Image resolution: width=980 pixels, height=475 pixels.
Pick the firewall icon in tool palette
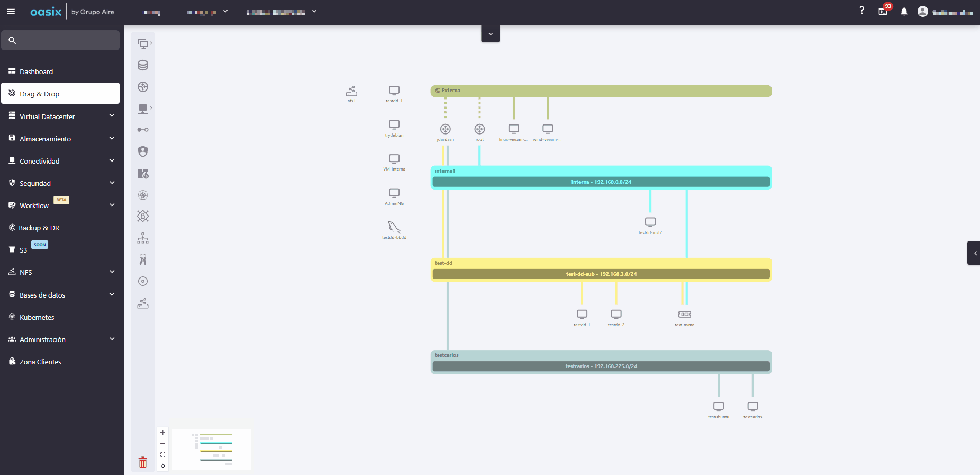[143, 174]
